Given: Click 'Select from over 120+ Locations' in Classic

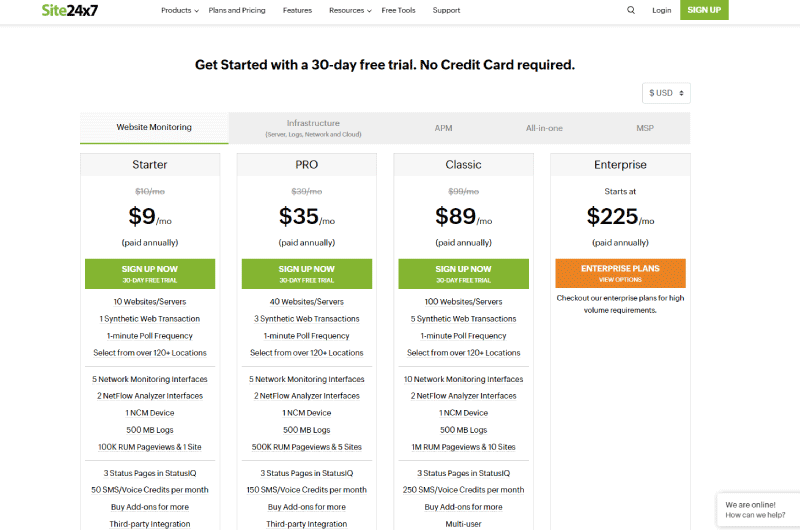Looking at the screenshot, I should 463,352.
